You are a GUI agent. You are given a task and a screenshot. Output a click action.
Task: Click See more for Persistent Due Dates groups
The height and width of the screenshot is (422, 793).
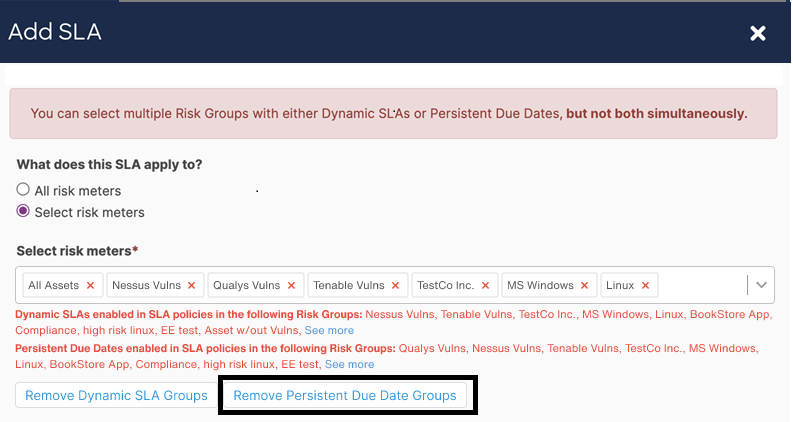[x=349, y=364]
